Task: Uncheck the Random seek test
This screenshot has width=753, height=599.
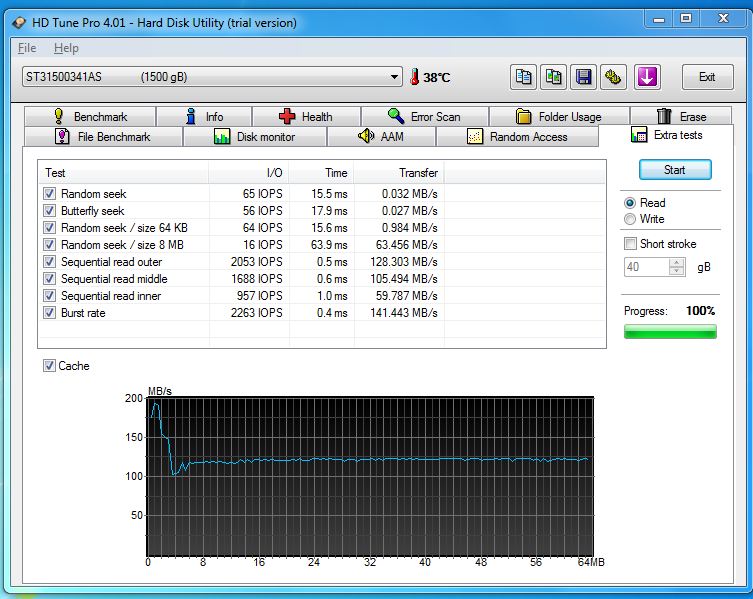Action: (49, 194)
